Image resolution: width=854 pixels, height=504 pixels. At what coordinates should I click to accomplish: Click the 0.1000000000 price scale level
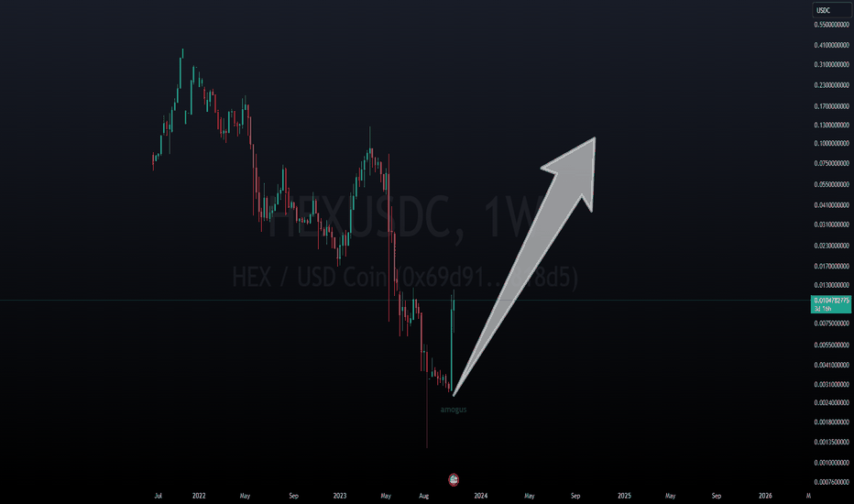coord(832,144)
